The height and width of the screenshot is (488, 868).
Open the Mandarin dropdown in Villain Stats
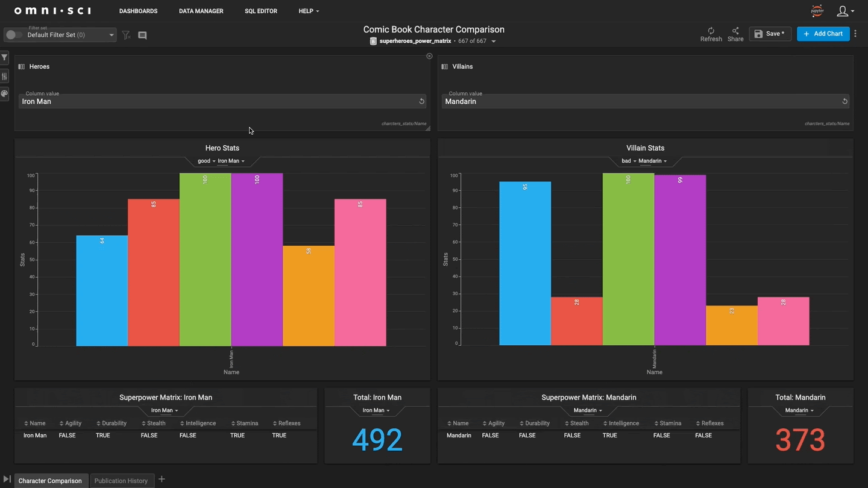[x=652, y=161]
